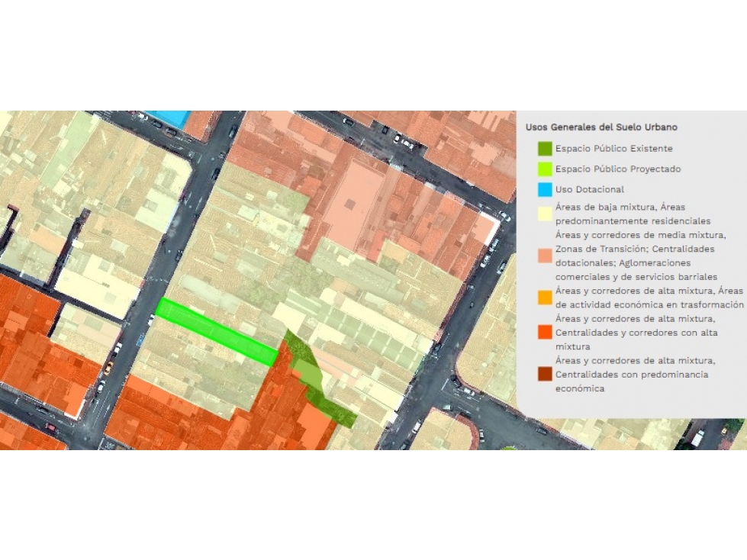This screenshot has height=560, width=747.
Task: Click the orange 'actividad económica en trasformación' swatch
Action: (x=545, y=298)
